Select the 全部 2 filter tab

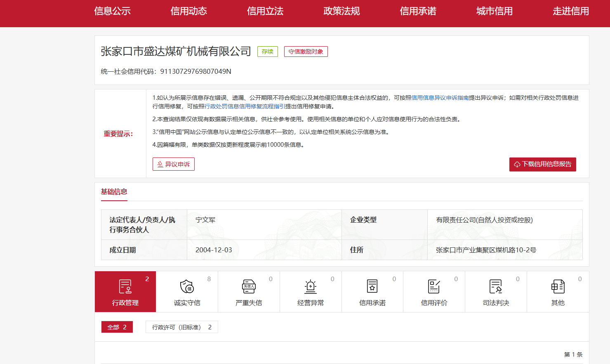click(117, 327)
